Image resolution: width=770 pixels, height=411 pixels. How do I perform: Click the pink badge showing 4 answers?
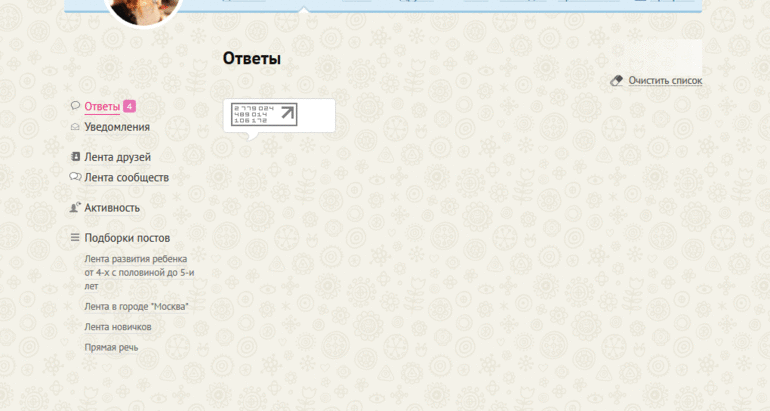click(x=129, y=106)
